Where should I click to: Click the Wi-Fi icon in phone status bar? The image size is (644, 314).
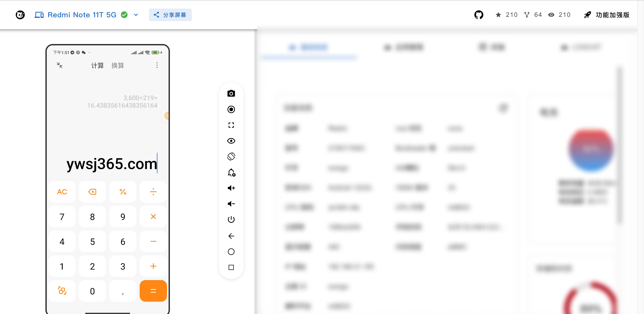click(147, 53)
